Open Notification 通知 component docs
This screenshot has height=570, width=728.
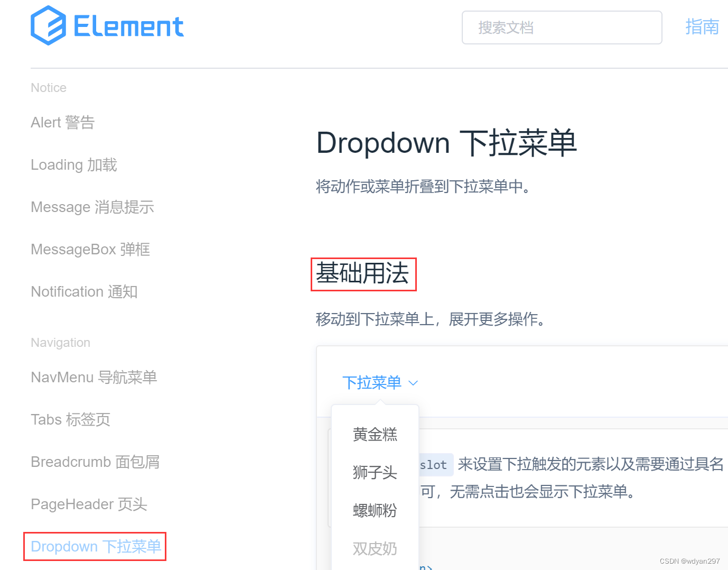click(x=85, y=291)
